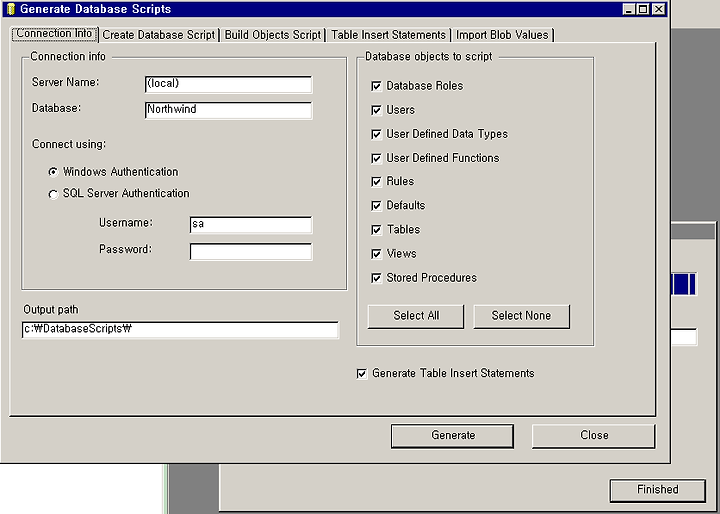720x514 pixels.
Task: Minimize the Generate Database Scripts window
Action: point(629,9)
